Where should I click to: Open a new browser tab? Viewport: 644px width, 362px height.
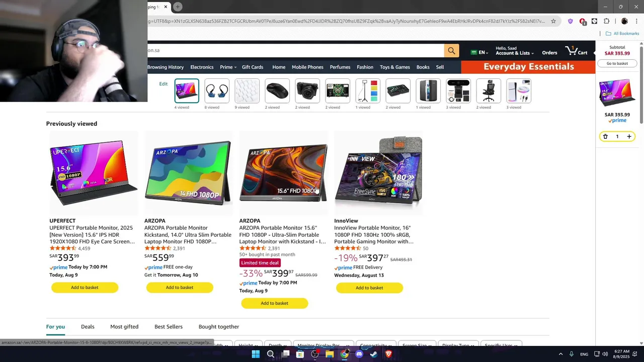[x=178, y=7]
